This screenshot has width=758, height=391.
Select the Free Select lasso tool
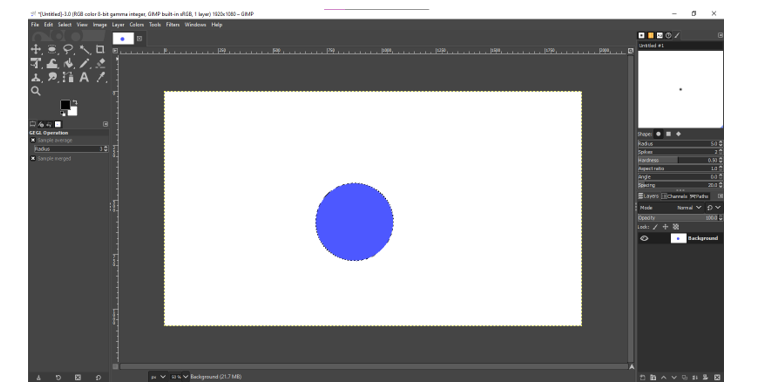(68, 49)
